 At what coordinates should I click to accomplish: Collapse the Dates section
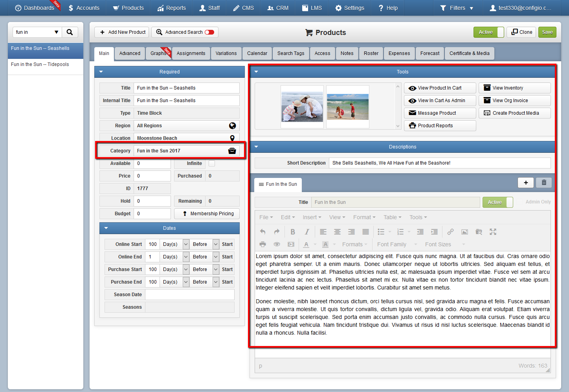click(106, 228)
